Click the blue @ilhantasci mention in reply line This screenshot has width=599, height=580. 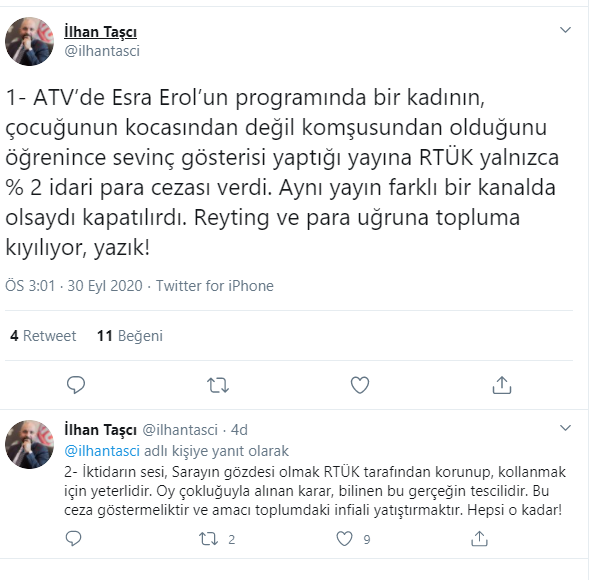(102, 451)
